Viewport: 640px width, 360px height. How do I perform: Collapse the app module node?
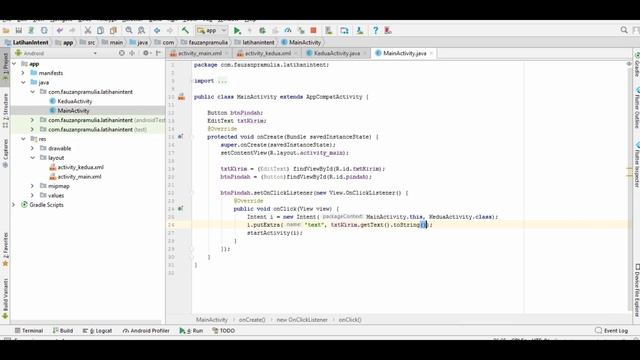14,64
